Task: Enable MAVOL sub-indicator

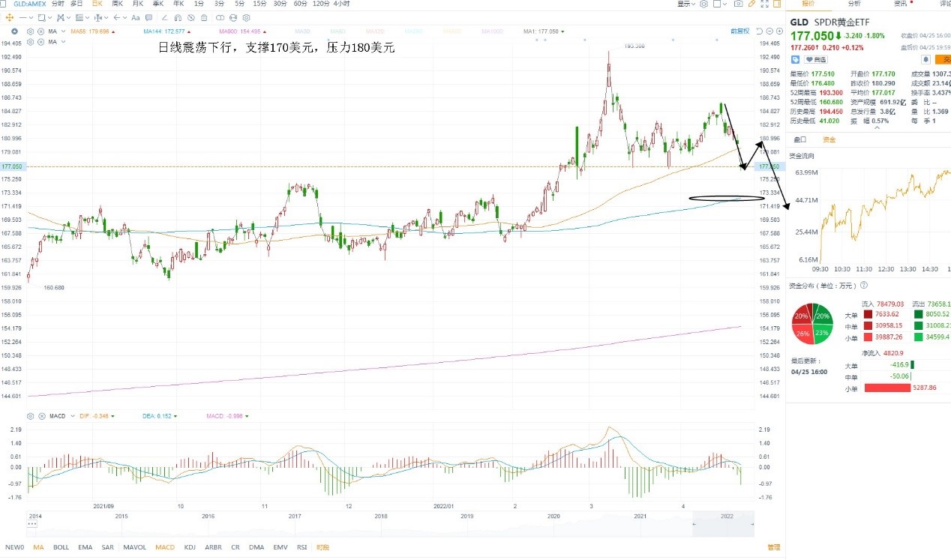Action: click(x=135, y=547)
